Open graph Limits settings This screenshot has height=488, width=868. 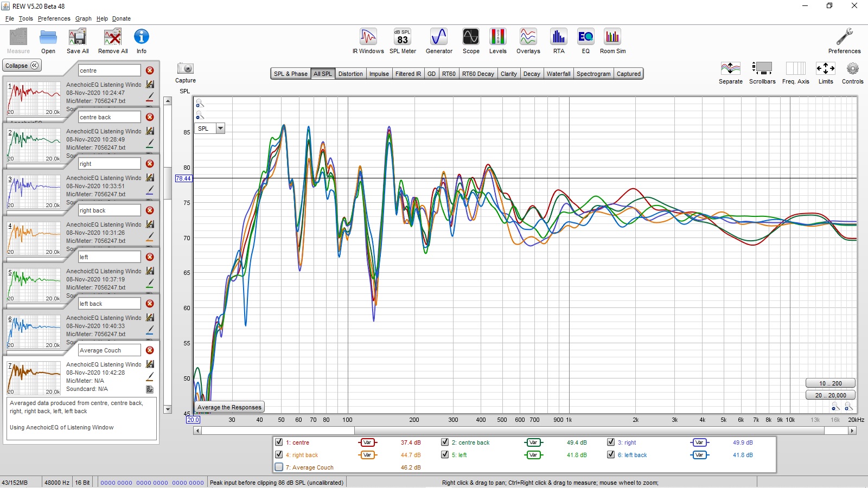(x=826, y=73)
